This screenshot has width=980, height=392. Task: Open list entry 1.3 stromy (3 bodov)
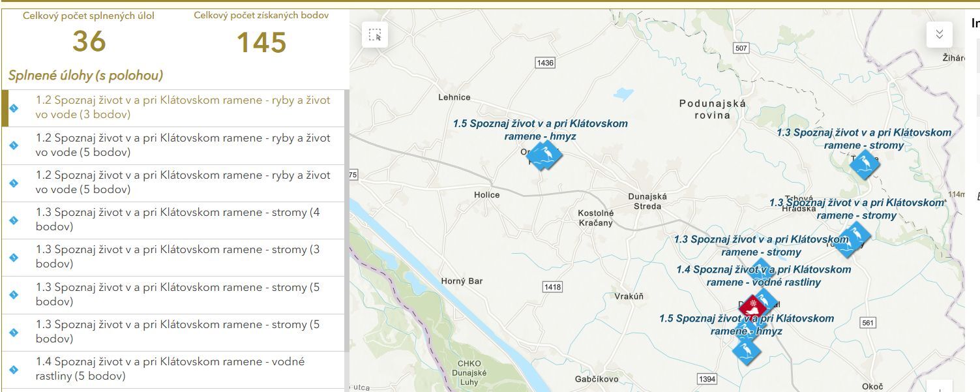[x=177, y=257]
